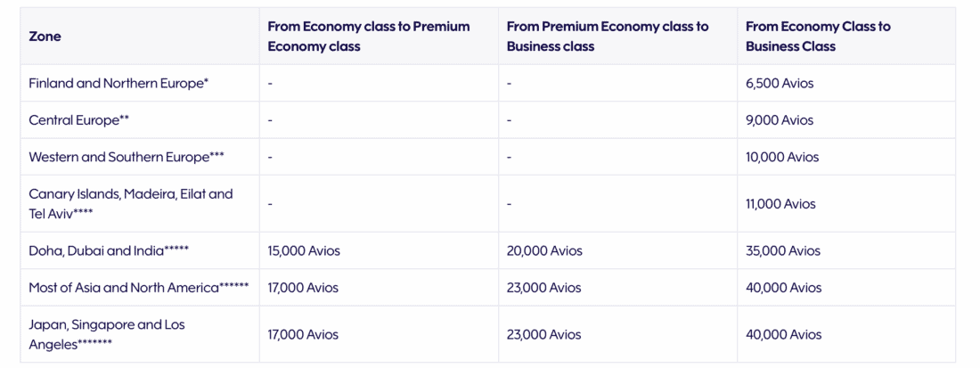Click the 10,000 Avios value
980x368 pixels.
pyautogui.click(x=782, y=157)
